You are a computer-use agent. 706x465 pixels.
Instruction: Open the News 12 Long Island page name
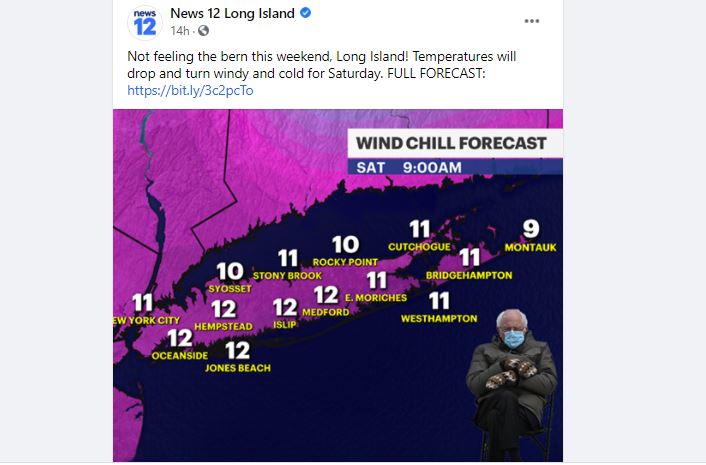click(x=232, y=14)
